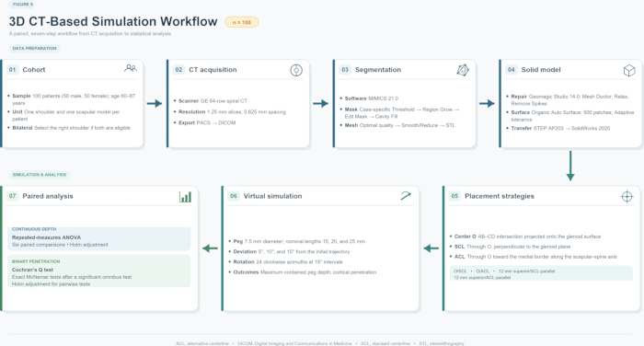Image resolution: width=644 pixels, height=346 pixels.
Task: Click the Paired analysis card heading
Action: point(48,196)
